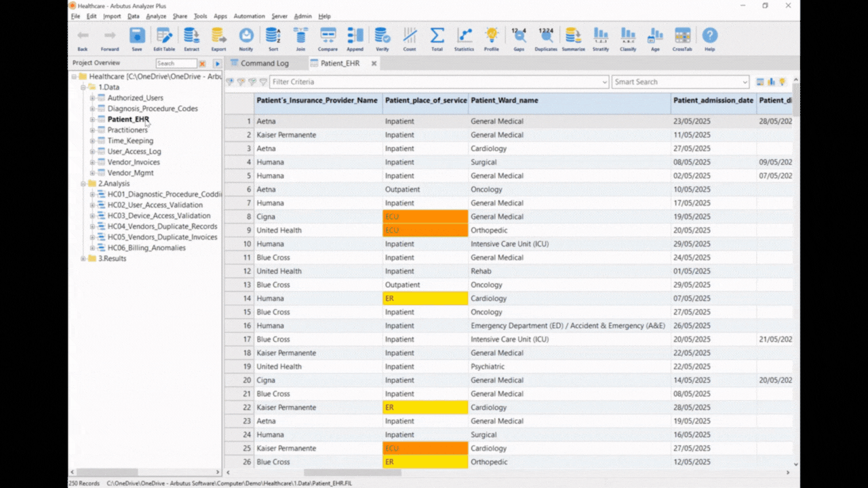Click the first filter funnel icon

pyautogui.click(x=230, y=82)
